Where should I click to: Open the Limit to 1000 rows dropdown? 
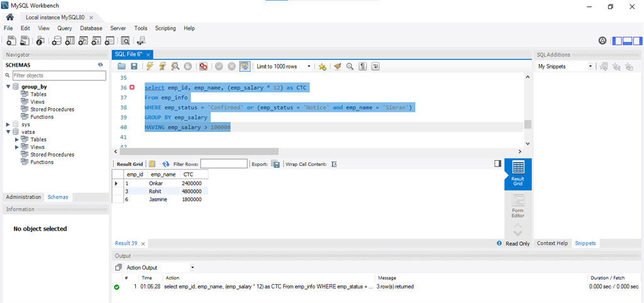[x=284, y=66]
